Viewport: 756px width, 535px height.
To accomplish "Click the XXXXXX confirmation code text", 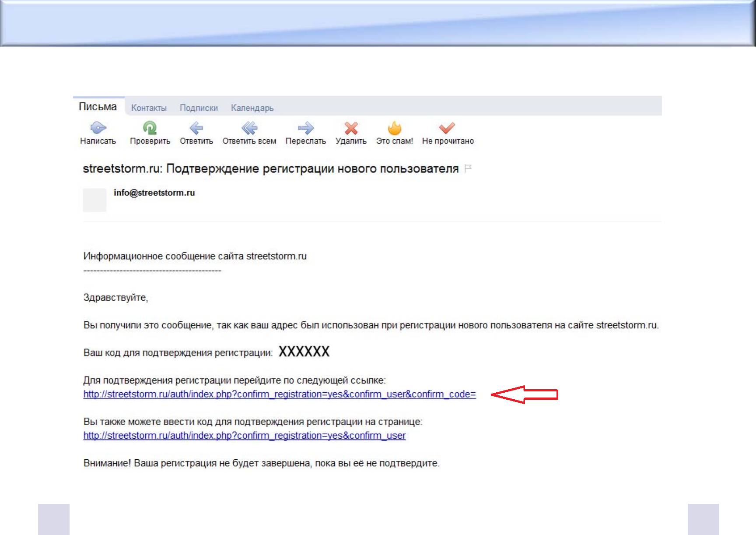I will [x=304, y=352].
